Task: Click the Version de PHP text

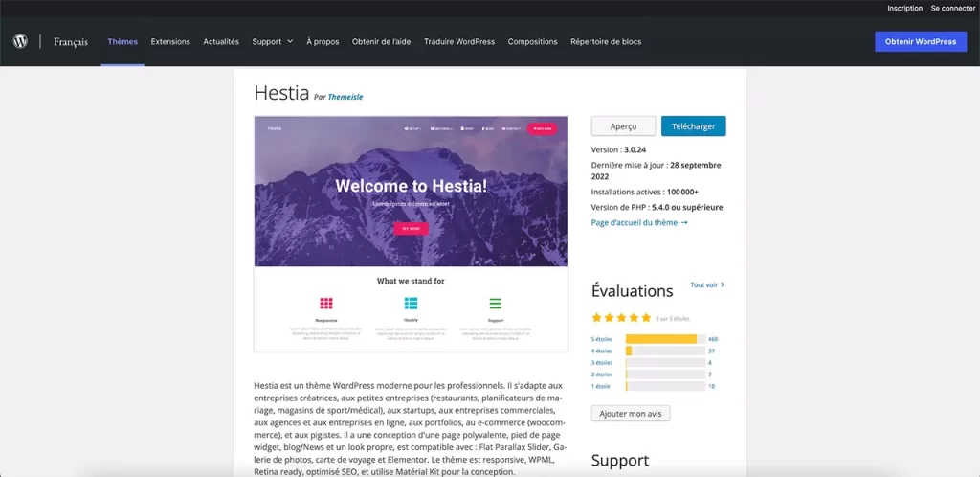Action: [657, 207]
